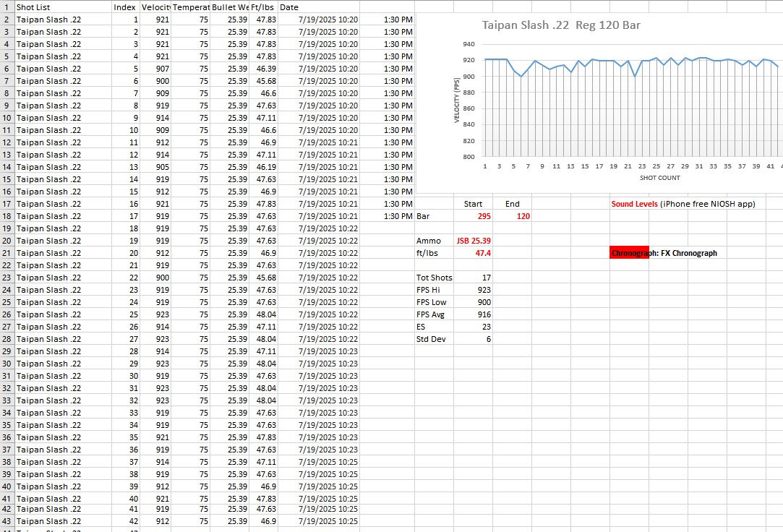Click the 'VELOCITY (FPS)' axis title

click(x=456, y=100)
